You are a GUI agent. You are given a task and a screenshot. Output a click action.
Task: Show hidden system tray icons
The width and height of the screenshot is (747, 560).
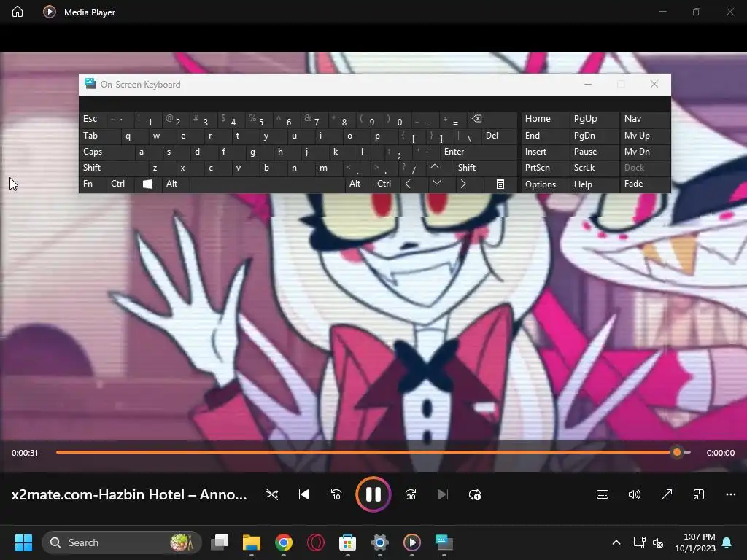coord(616,542)
